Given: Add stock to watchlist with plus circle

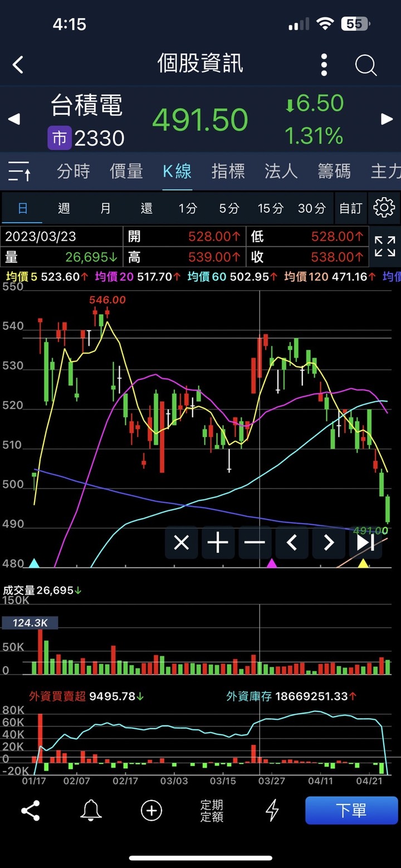Looking at the screenshot, I should [151, 811].
